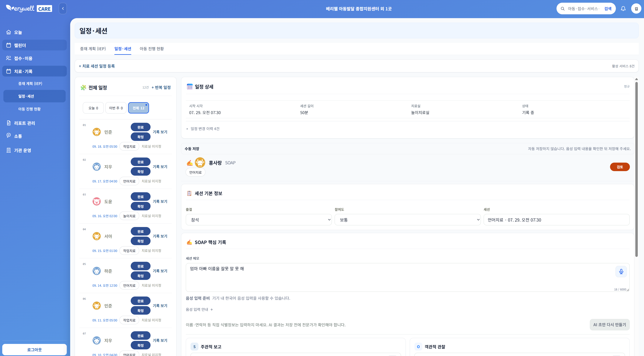Switch to 중재 계획 (IEP) tab
Image resolution: width=644 pixels, height=356 pixels.
[x=93, y=49]
